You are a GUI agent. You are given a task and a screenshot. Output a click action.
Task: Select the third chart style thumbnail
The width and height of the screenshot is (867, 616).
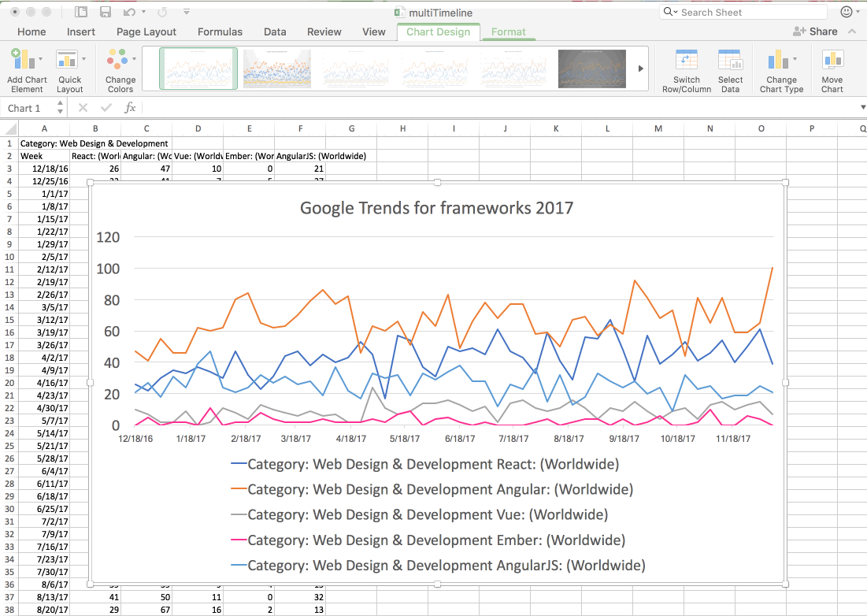click(356, 69)
